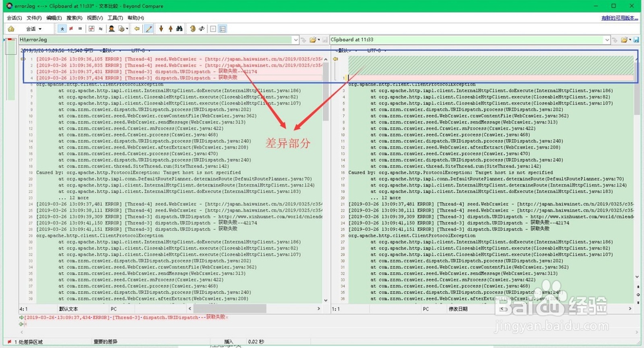Viewport: 644px width, 348px height.
Task: Toggle the line details pane icon
Action: click(x=223, y=29)
